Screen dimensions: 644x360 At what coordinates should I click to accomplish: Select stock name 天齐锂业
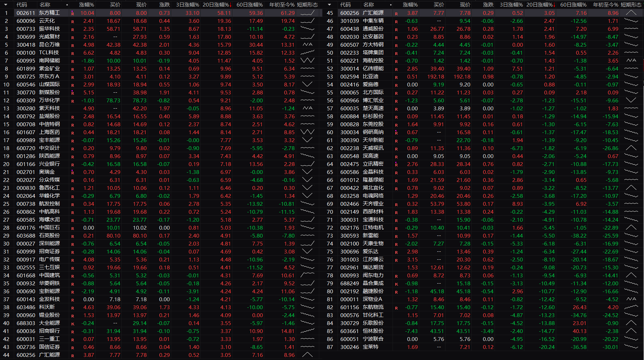373,204
